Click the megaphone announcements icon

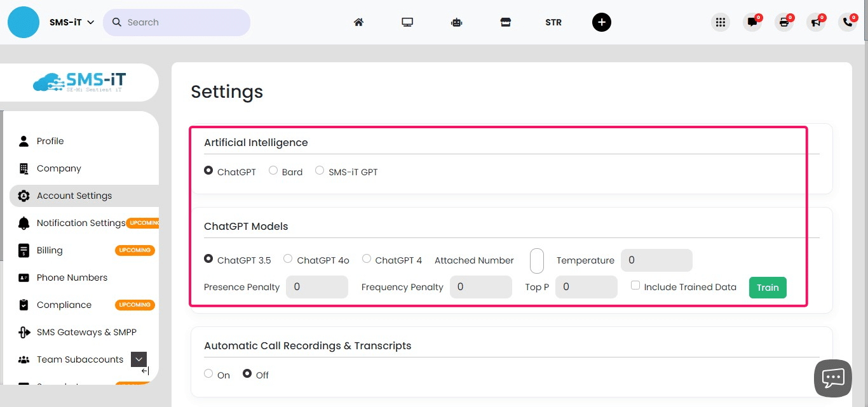815,22
